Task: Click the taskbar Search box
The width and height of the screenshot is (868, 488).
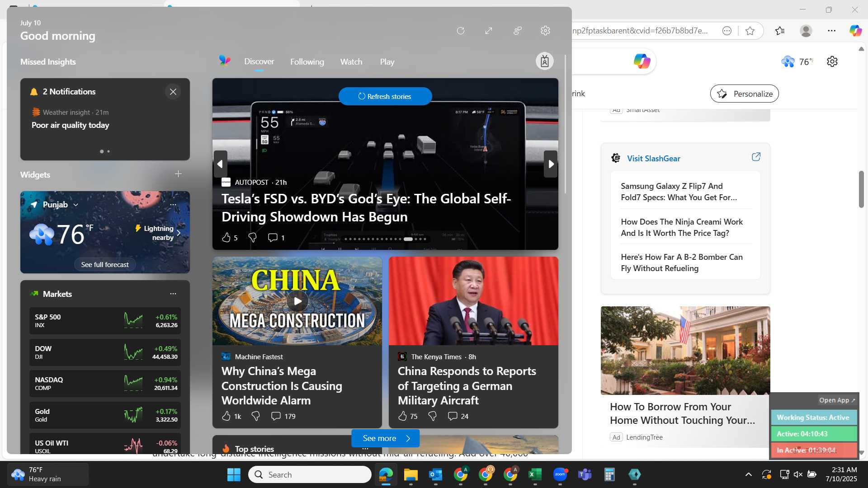Action: point(310,474)
